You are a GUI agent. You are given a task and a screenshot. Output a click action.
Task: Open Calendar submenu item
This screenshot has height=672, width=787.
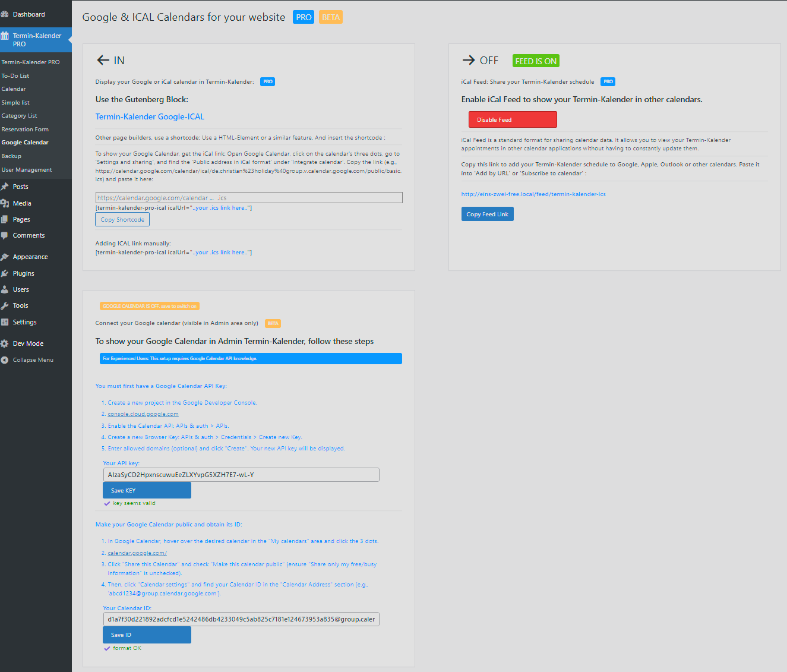click(x=14, y=89)
